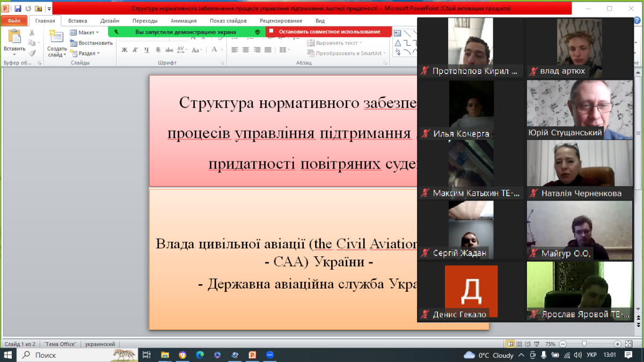644x362 pixels.
Task: Stop screen sharing with red button
Action: click(328, 32)
